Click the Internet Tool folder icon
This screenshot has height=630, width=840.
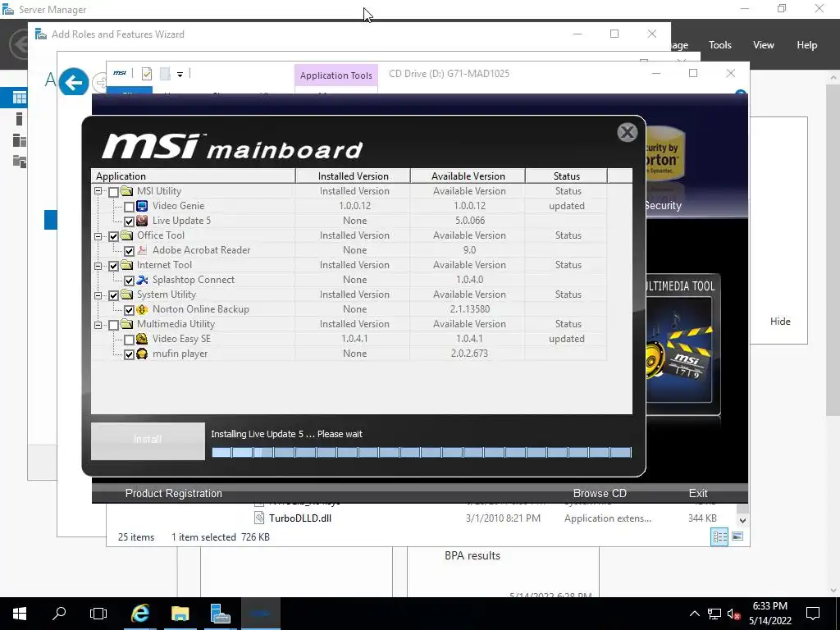point(126,265)
